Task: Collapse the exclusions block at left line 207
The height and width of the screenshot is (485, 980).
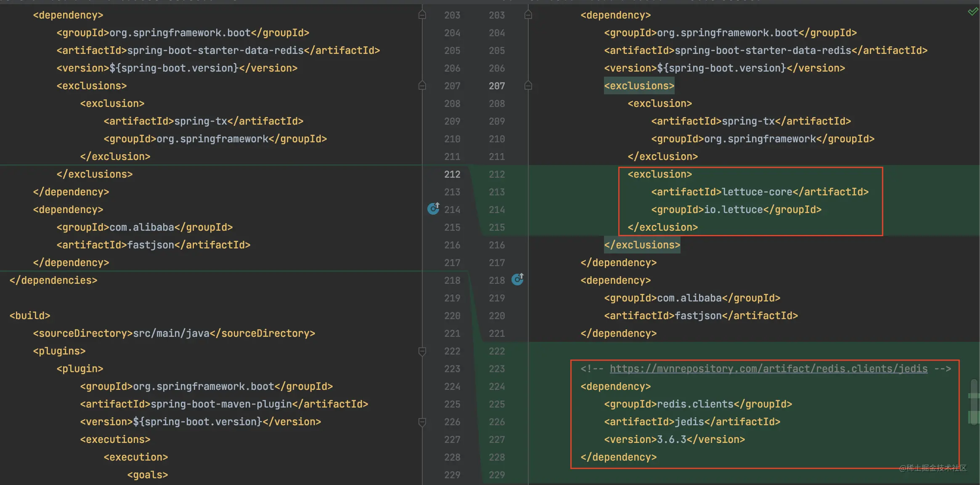Action: (422, 86)
